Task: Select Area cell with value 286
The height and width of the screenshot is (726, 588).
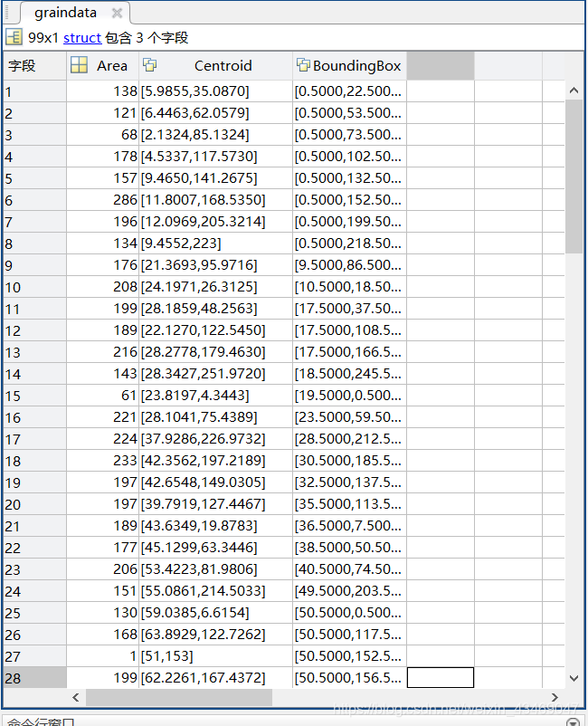Action: (x=102, y=199)
